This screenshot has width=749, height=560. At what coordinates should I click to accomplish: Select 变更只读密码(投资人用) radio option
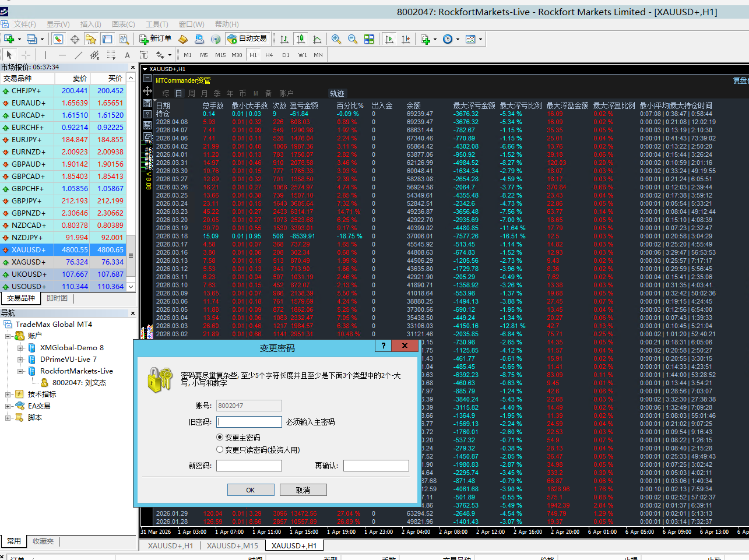(220, 449)
